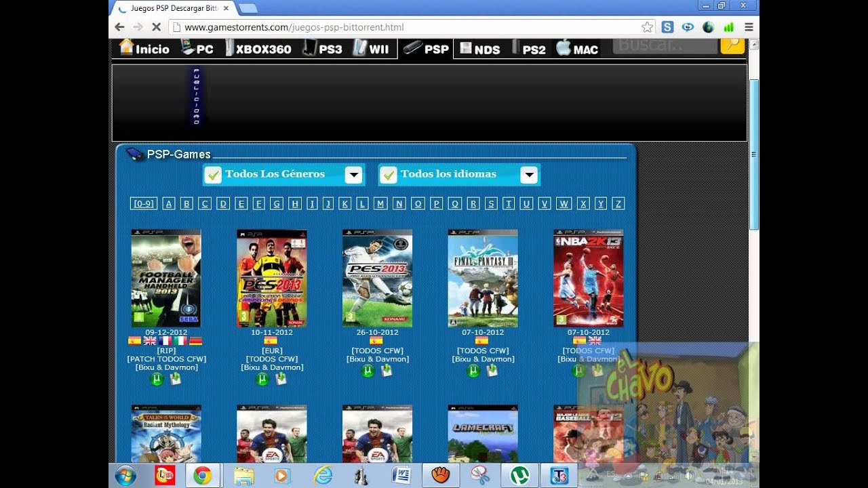Open Chrome menu button

pos(749,27)
